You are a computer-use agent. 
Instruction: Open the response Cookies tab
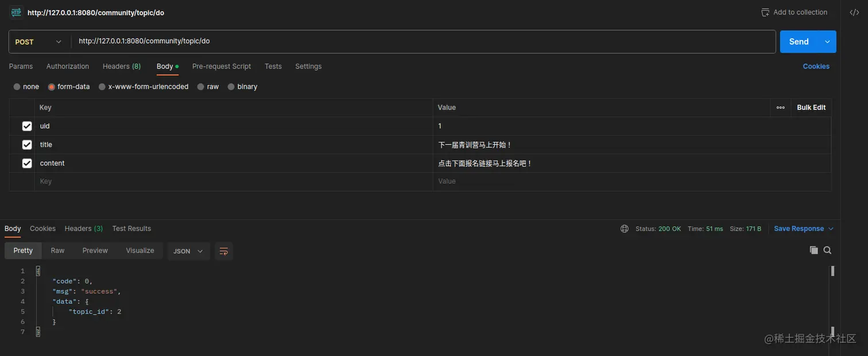(42, 229)
